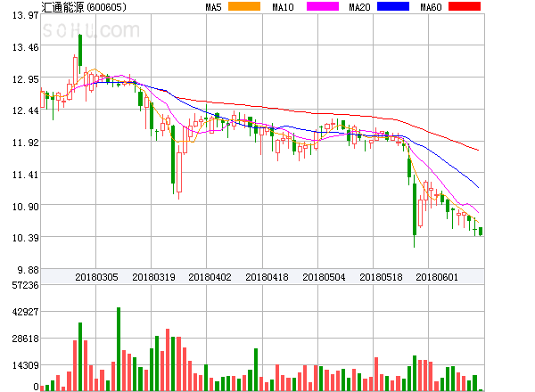Click the tallest green volume bar
The width and height of the screenshot is (535, 392).
[x=119, y=349]
